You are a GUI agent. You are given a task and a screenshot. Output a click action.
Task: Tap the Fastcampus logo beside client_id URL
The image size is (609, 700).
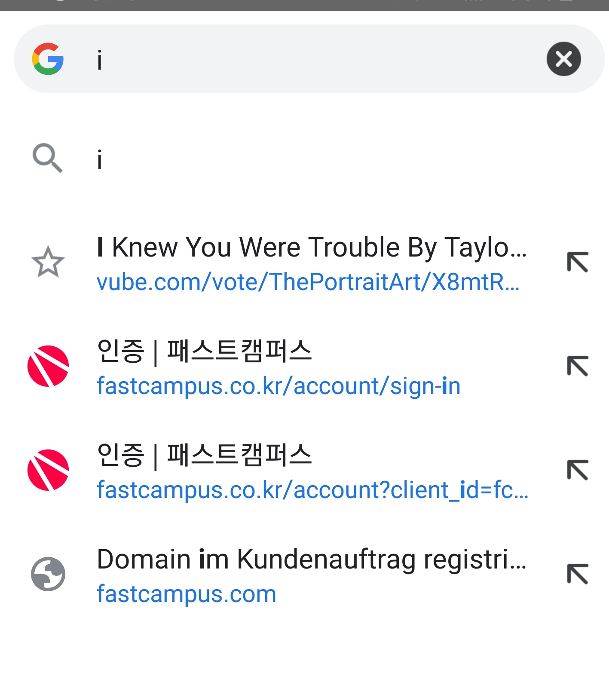[48, 470]
